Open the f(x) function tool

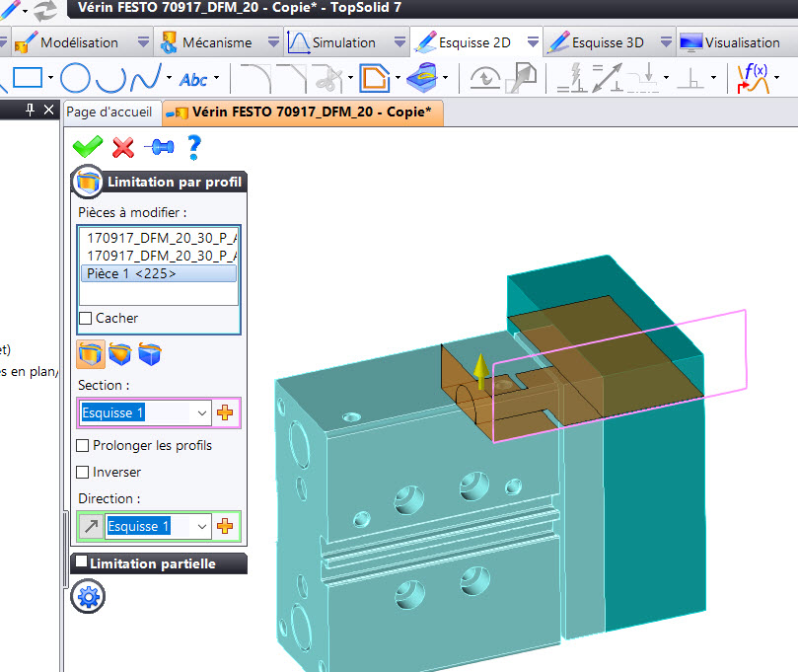[x=754, y=78]
